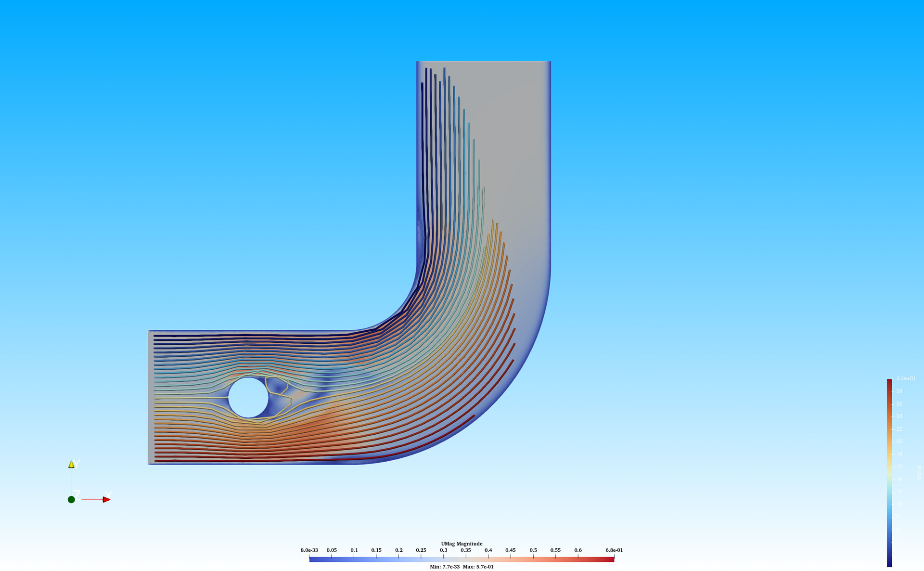Click the horizontal UMag color bar
924x571 pixels.
462,559
